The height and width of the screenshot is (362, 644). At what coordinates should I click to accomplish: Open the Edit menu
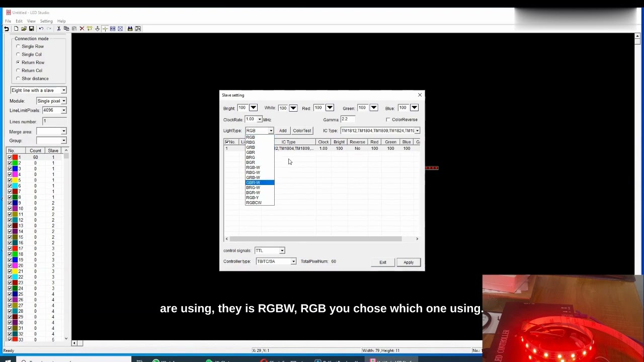tap(19, 21)
